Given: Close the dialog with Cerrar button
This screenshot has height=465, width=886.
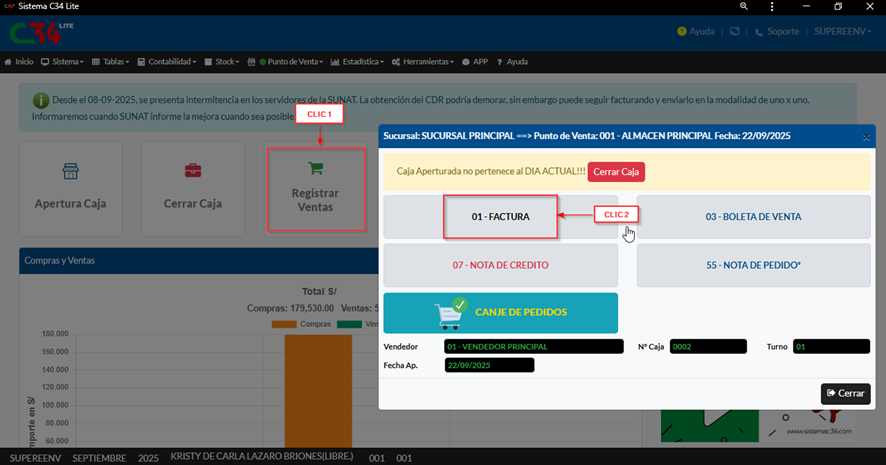Looking at the screenshot, I should pyautogui.click(x=845, y=393).
